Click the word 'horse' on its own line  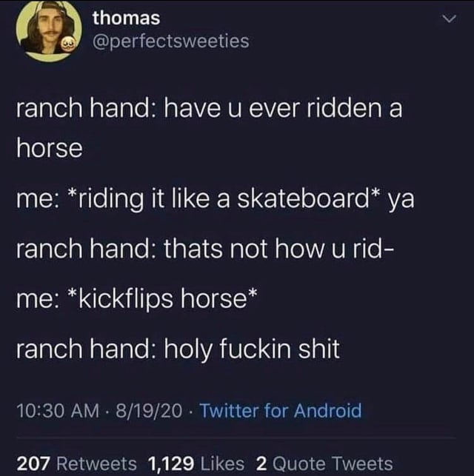coord(50,148)
